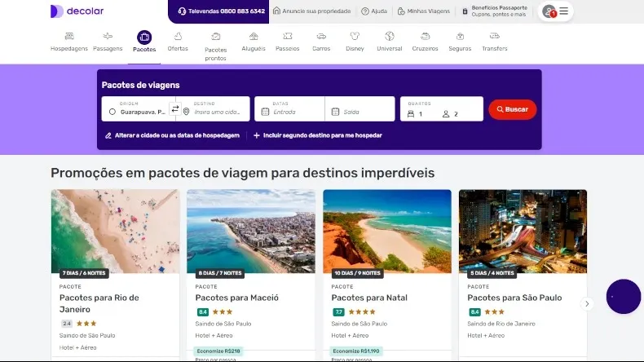The image size is (644, 362).
Task: Click the Decolar logo
Action: point(77,11)
